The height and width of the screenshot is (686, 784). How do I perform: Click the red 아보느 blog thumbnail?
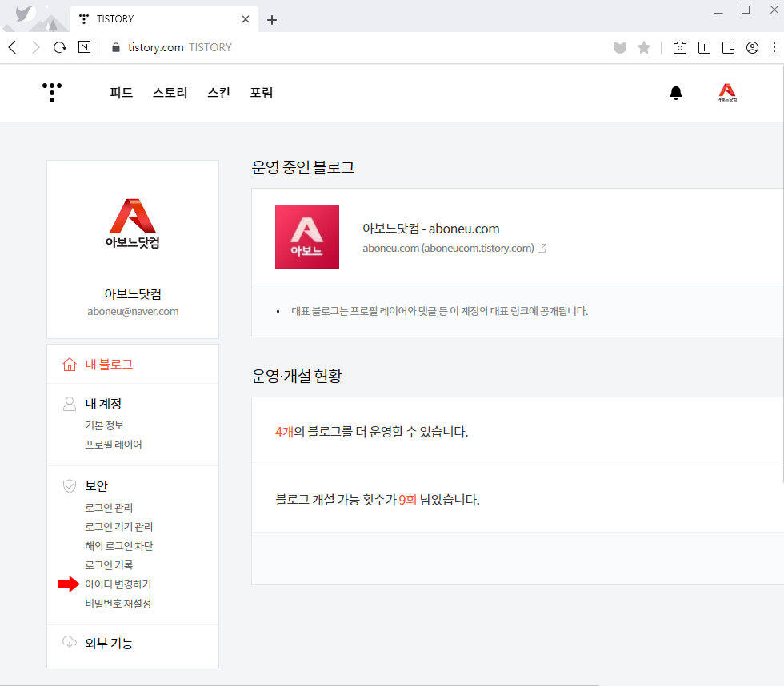[x=307, y=237]
